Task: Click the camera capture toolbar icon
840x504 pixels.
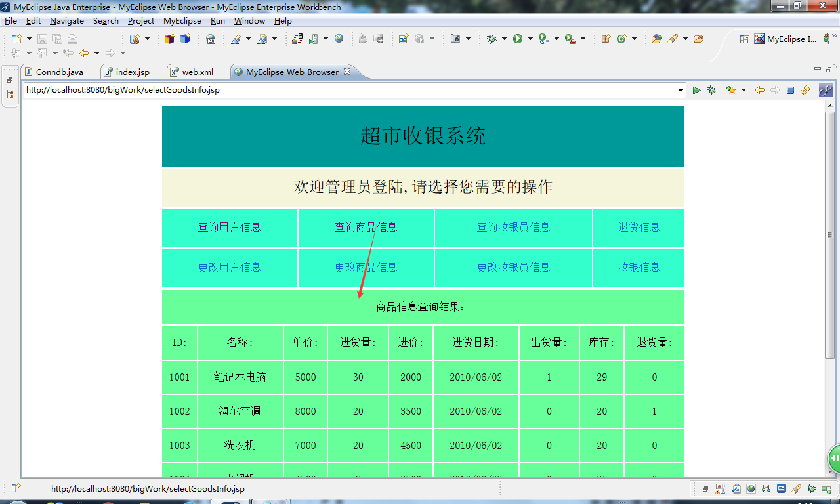Action: (455, 39)
